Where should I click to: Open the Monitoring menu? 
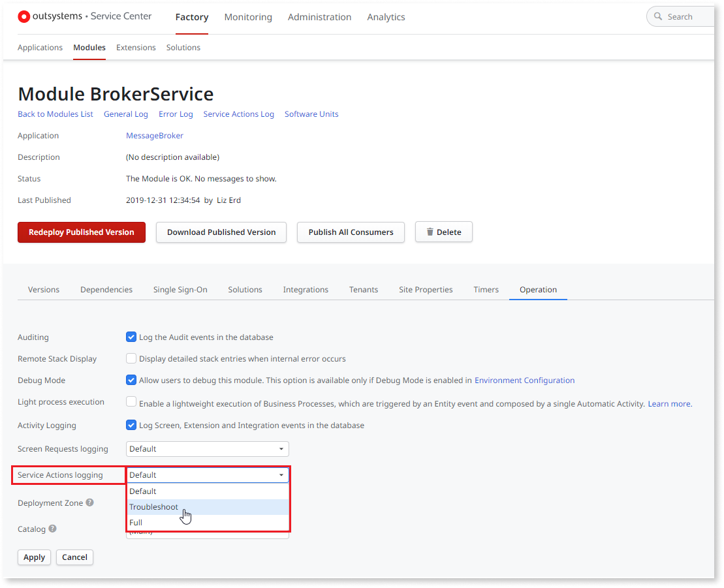pyautogui.click(x=248, y=17)
